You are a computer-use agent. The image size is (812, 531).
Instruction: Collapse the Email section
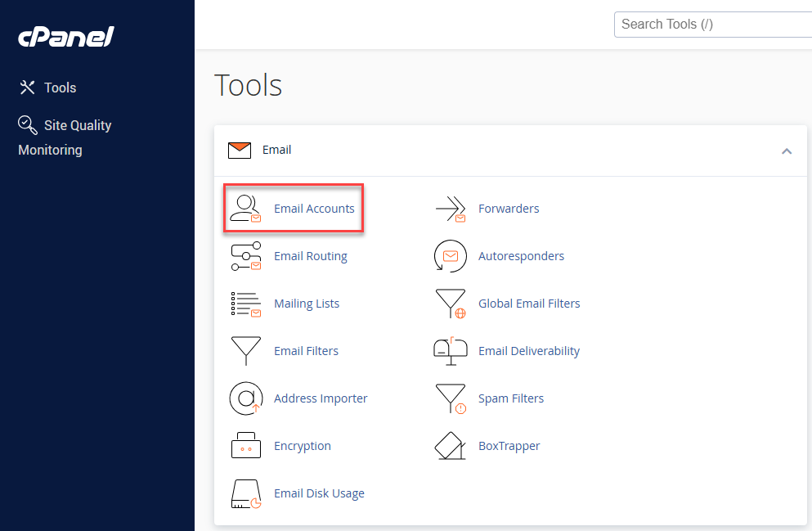787,151
